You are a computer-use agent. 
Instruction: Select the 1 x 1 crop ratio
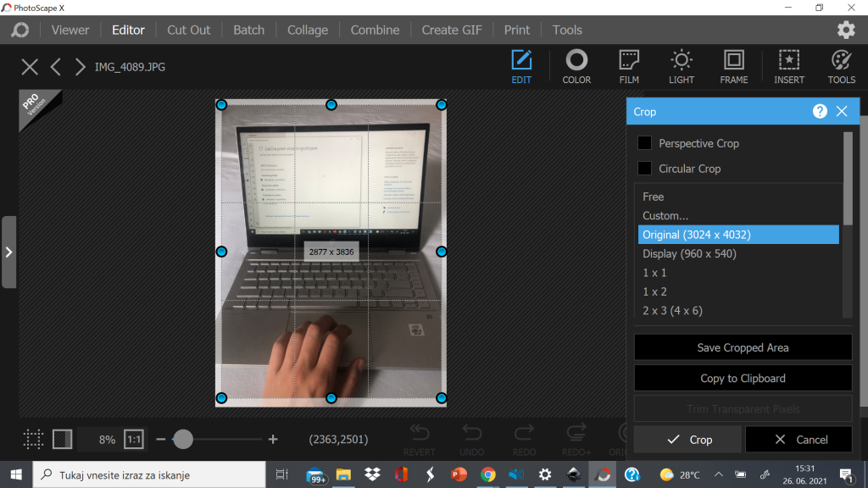[738, 273]
